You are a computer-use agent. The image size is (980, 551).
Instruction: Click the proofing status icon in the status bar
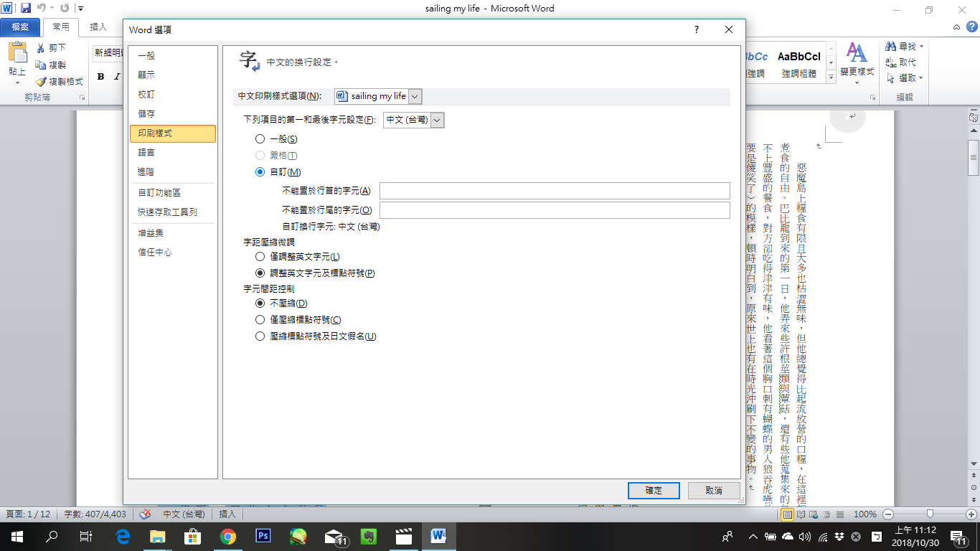click(145, 514)
